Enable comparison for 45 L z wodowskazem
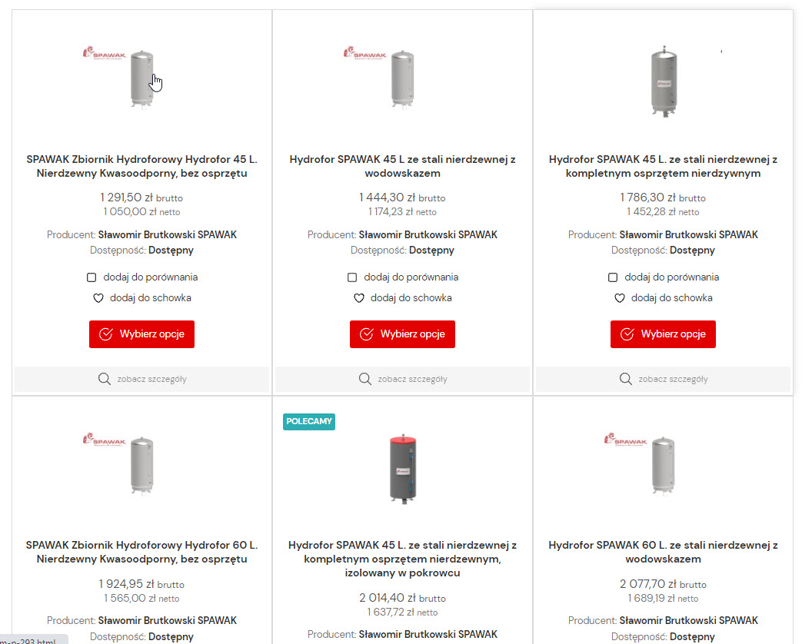The height and width of the screenshot is (644, 812). pyautogui.click(x=352, y=277)
